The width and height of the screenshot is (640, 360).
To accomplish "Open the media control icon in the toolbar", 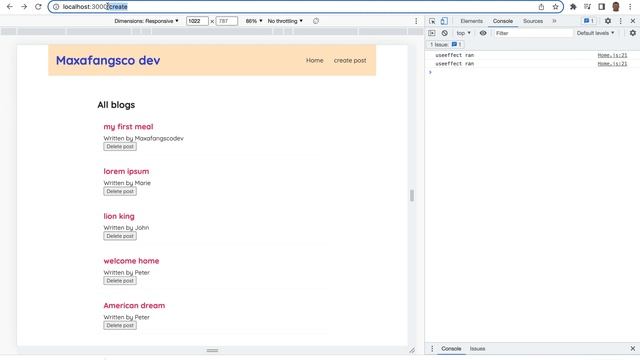I will coord(587,7).
